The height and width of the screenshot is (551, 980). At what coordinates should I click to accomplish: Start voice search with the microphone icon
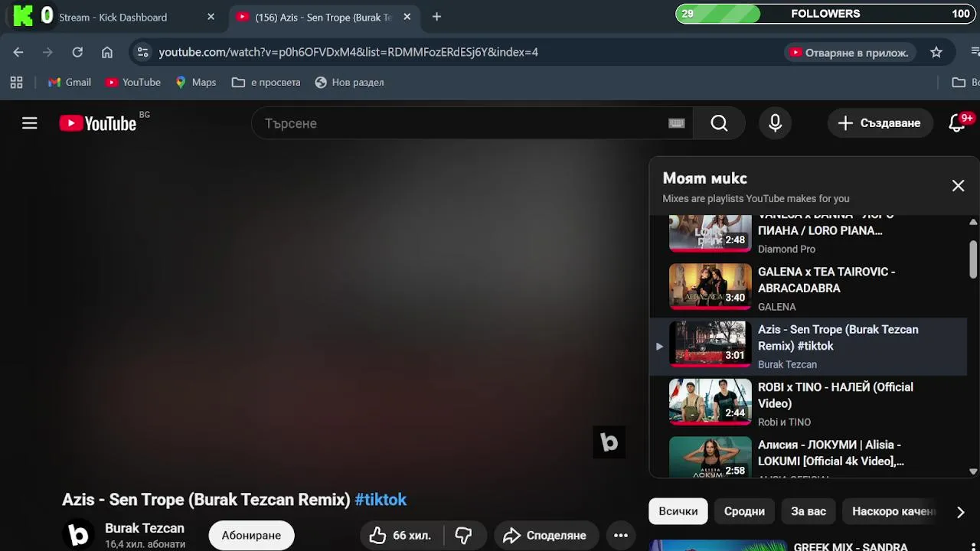[x=775, y=123]
